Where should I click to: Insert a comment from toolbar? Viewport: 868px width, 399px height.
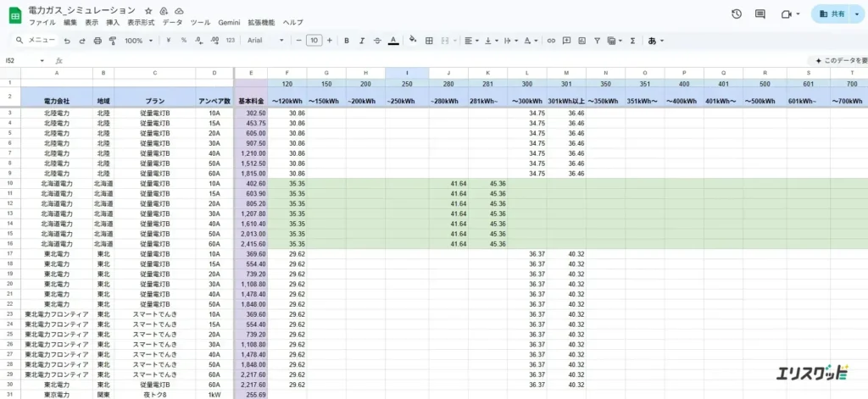[566, 41]
